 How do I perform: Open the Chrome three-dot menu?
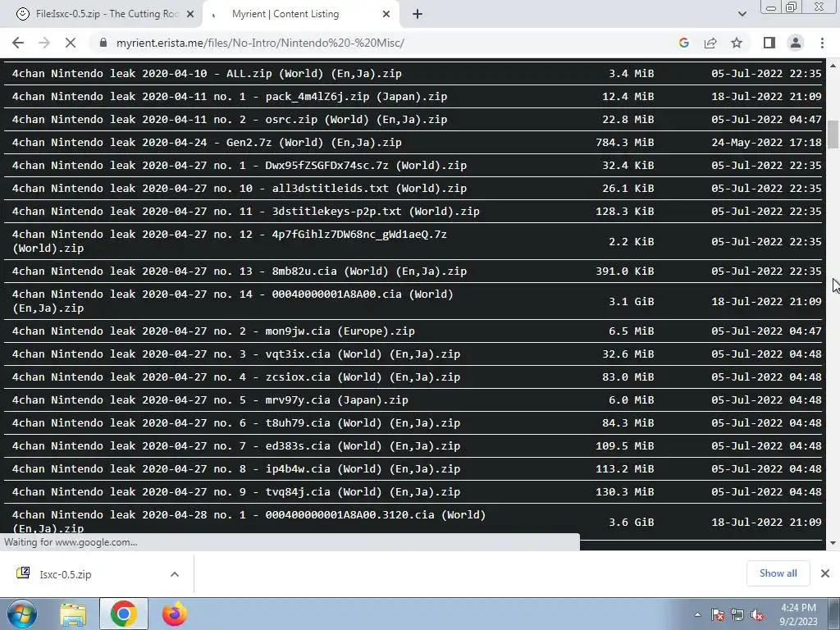822,43
